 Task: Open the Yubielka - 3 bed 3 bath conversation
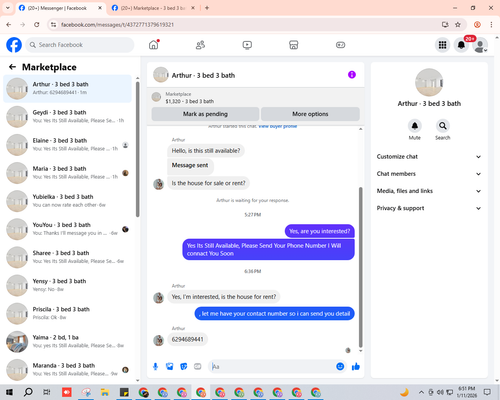pos(67,201)
